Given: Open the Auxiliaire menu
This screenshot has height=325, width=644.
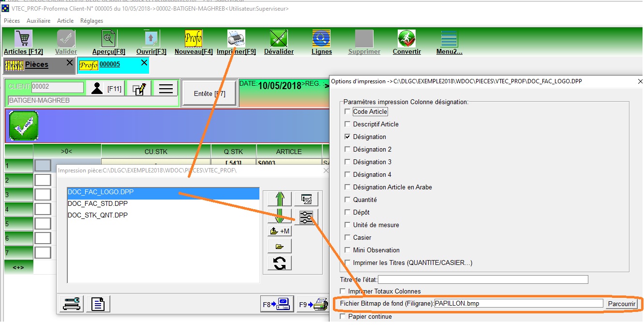Looking at the screenshot, I should coord(39,21).
